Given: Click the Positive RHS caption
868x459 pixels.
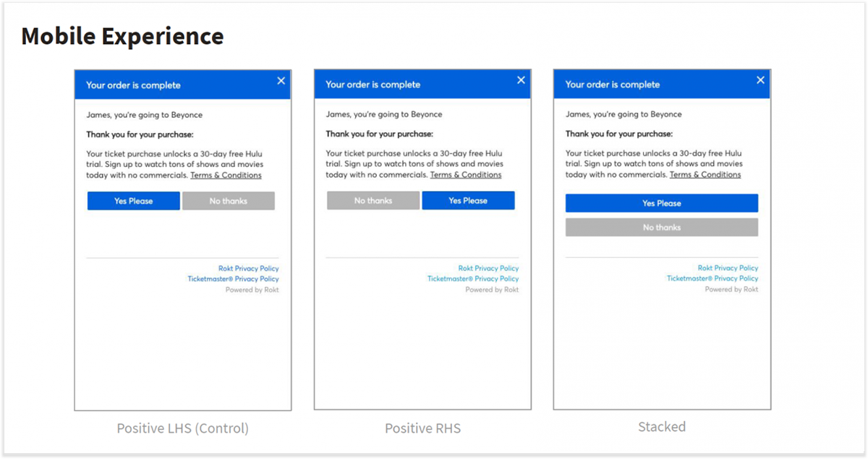Looking at the screenshot, I should pyautogui.click(x=422, y=428).
